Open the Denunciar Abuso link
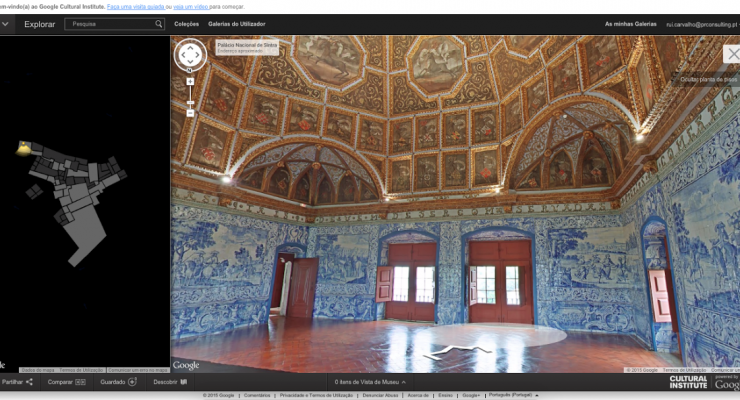This screenshot has height=400, width=740. [380, 395]
